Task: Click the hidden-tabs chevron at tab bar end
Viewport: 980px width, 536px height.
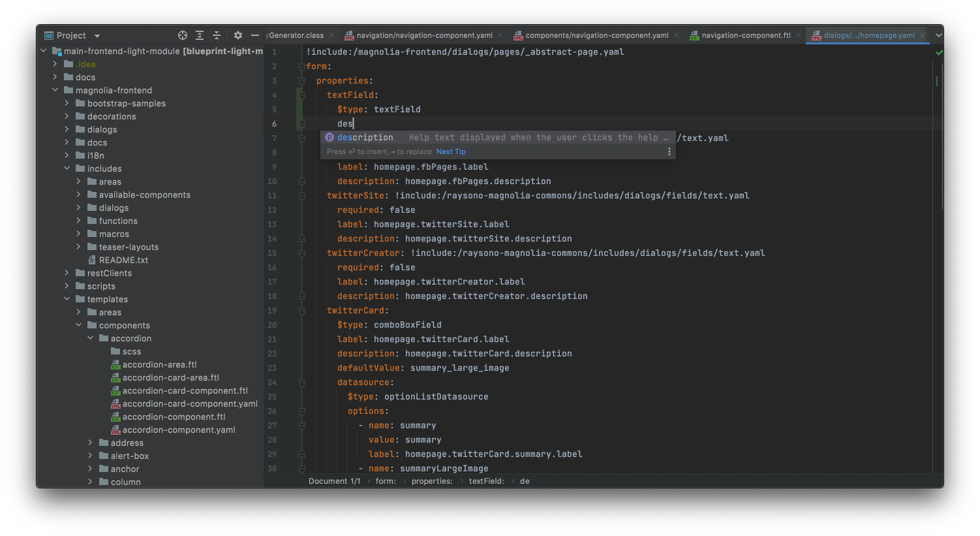Action: click(938, 35)
